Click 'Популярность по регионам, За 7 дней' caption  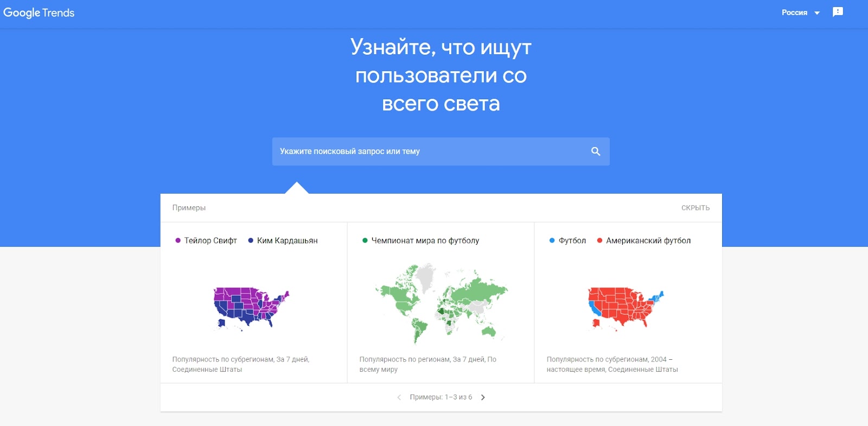point(428,364)
